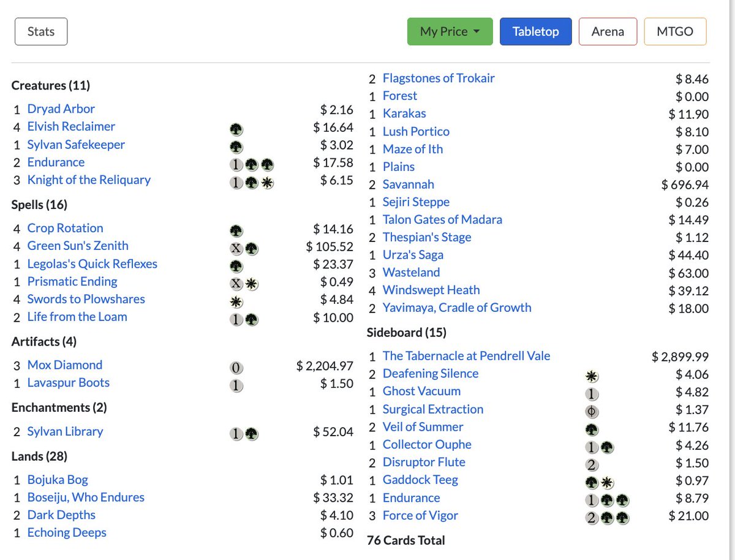This screenshot has height=560, width=735.
Task: Select the Sideboard (15) section heading
Action: (407, 333)
